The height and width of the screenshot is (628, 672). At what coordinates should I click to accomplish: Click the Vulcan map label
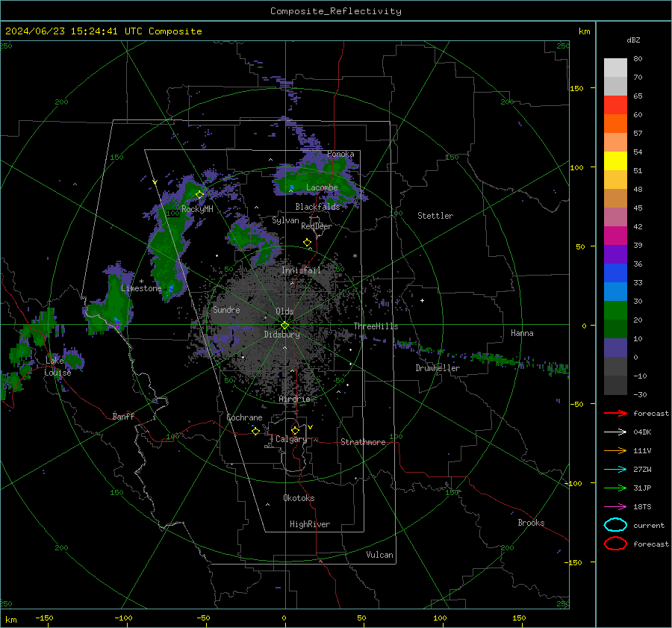(x=379, y=555)
